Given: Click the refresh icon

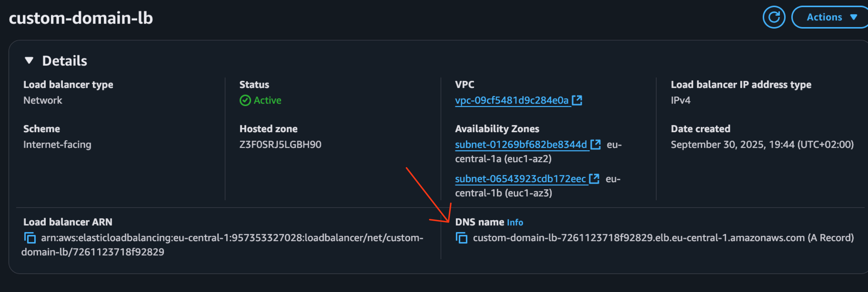Looking at the screenshot, I should tap(774, 17).
